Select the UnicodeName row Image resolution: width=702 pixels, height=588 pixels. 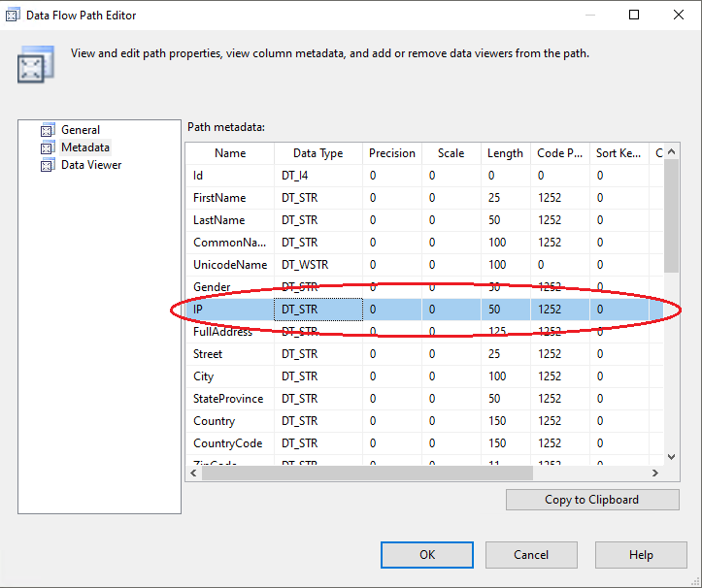point(229,265)
